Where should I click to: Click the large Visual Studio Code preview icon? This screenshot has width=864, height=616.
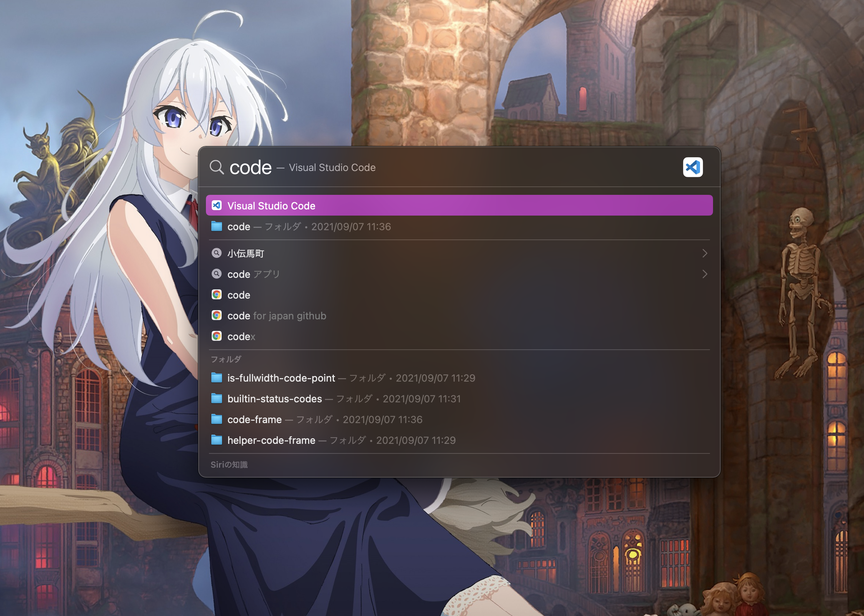coord(693,167)
